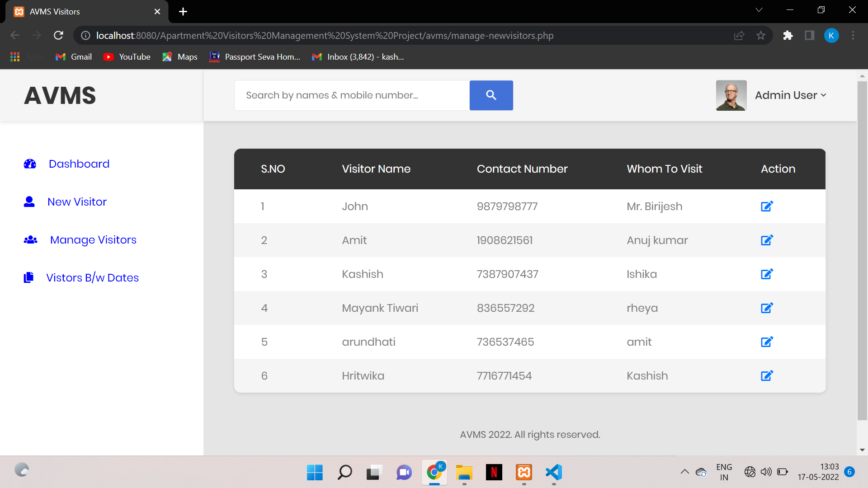This screenshot has width=868, height=488.
Task: Open the Gmail bookmark
Action: (x=74, y=57)
